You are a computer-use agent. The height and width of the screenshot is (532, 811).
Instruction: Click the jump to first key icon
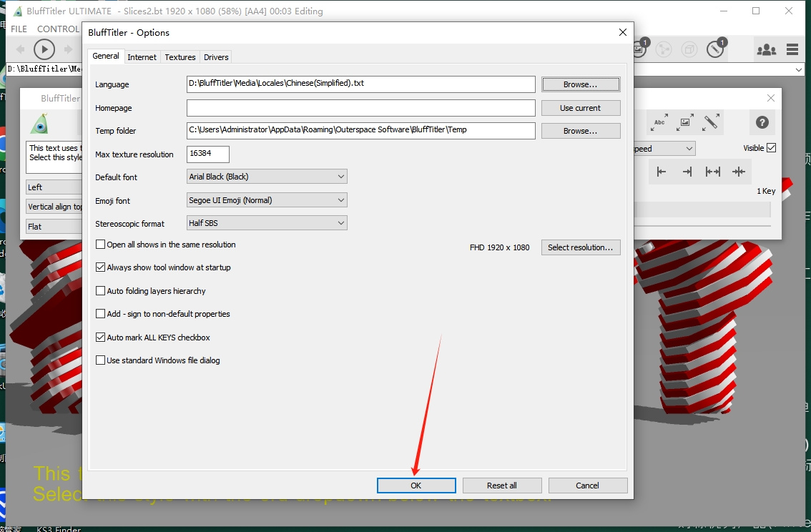[661, 172]
